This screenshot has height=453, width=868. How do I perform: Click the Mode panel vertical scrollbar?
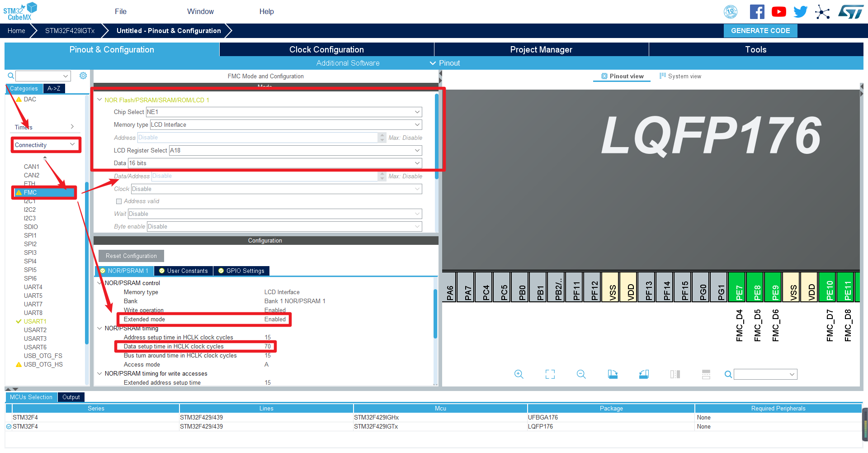[436, 136]
